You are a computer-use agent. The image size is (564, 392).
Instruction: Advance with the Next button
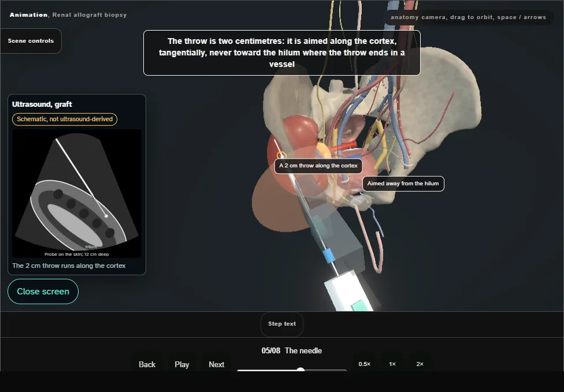[217, 364]
